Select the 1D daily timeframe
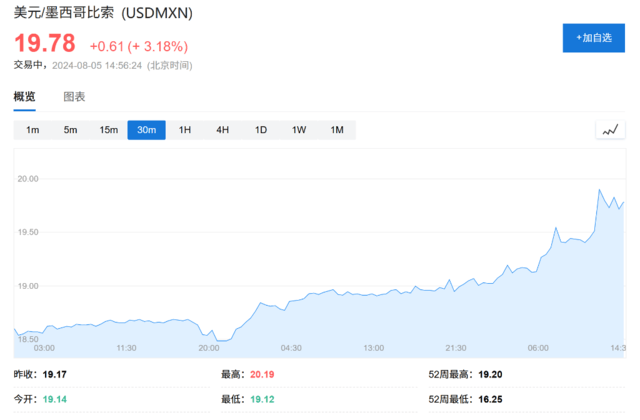This screenshot has width=640, height=420. pos(260,130)
